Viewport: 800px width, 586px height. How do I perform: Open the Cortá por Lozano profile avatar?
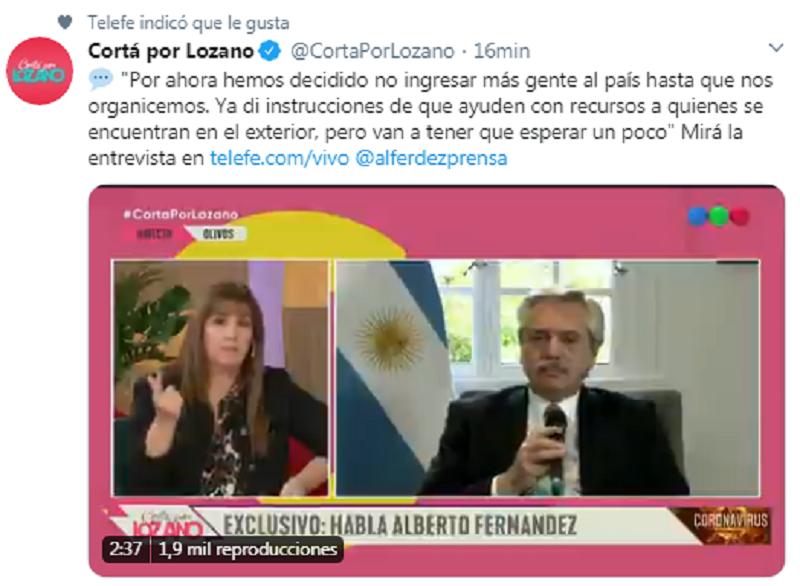tap(39, 71)
